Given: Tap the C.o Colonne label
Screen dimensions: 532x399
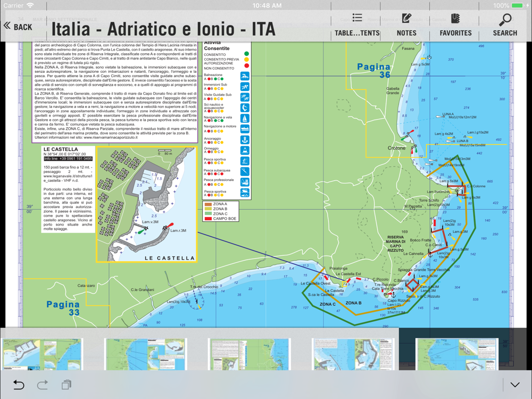Looking at the screenshot, I should click(x=476, y=186).
